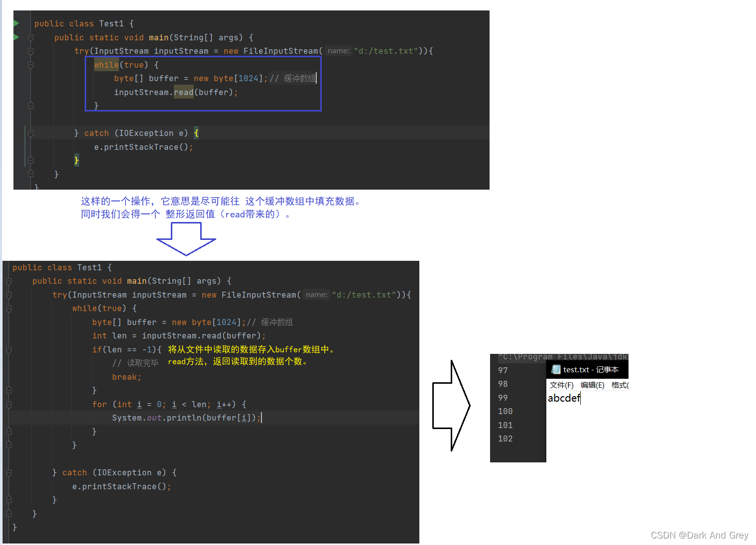Viewport: 756px width, 545px height.
Task: Collapse while(true) fold marker in upper code
Action: (x=31, y=65)
